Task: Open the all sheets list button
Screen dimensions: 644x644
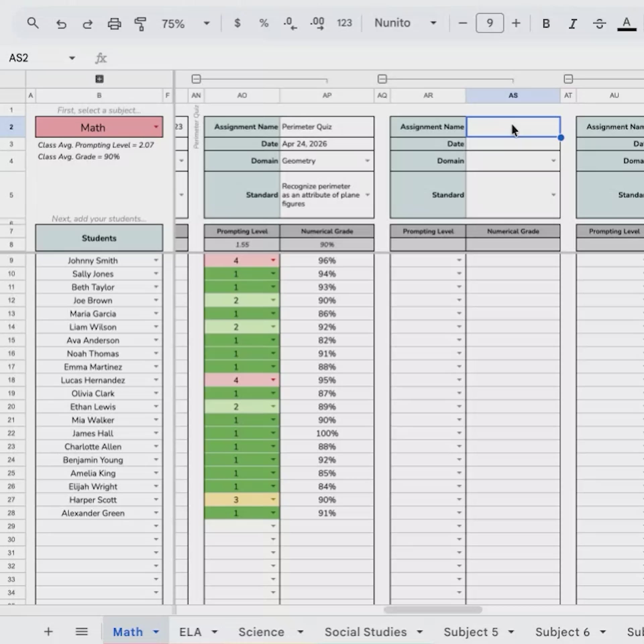Action: (x=82, y=632)
